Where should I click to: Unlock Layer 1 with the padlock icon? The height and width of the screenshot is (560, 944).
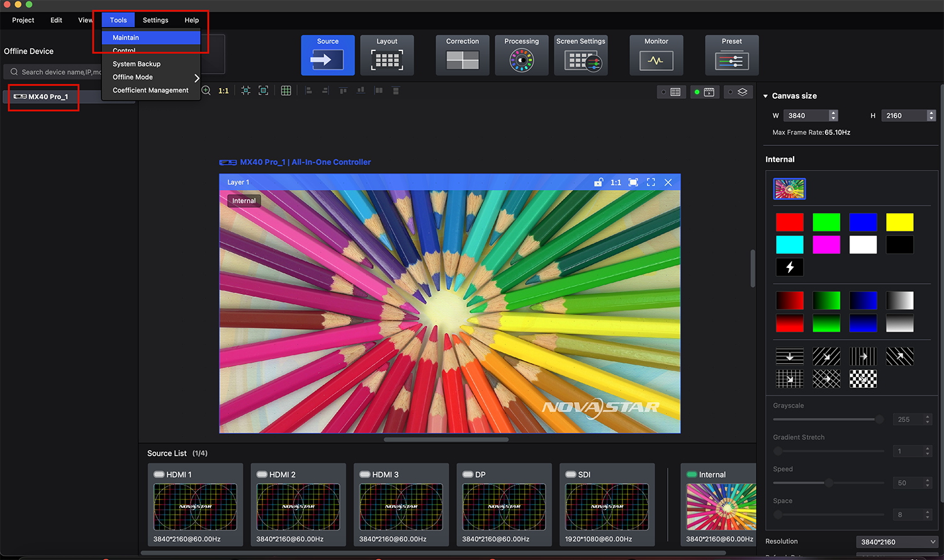coord(598,182)
